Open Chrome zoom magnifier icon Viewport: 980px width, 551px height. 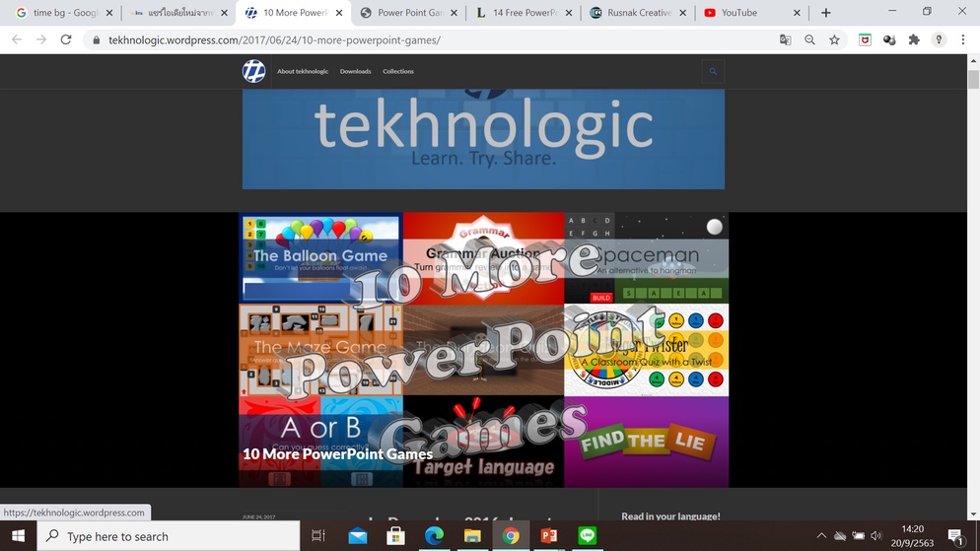(810, 40)
